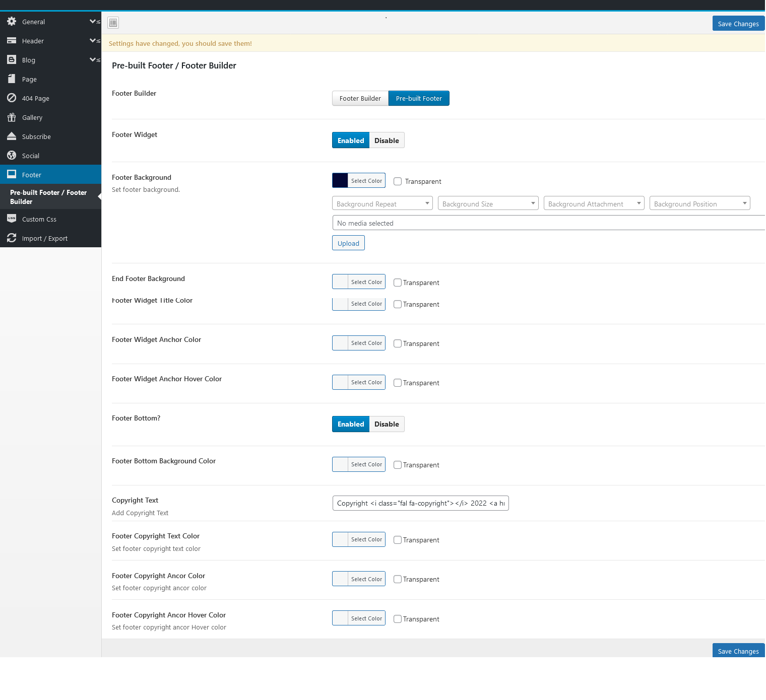Click the top Save Changes button
Screen dimensions: 766x700
pos(738,24)
